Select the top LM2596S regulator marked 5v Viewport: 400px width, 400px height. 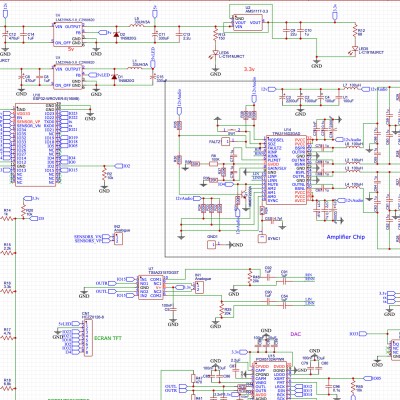click(x=68, y=35)
